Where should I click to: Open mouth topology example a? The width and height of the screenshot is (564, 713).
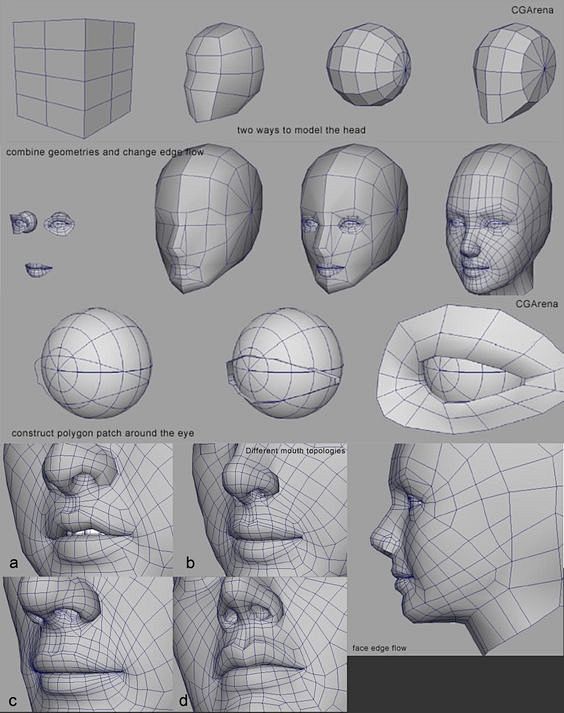88,509
